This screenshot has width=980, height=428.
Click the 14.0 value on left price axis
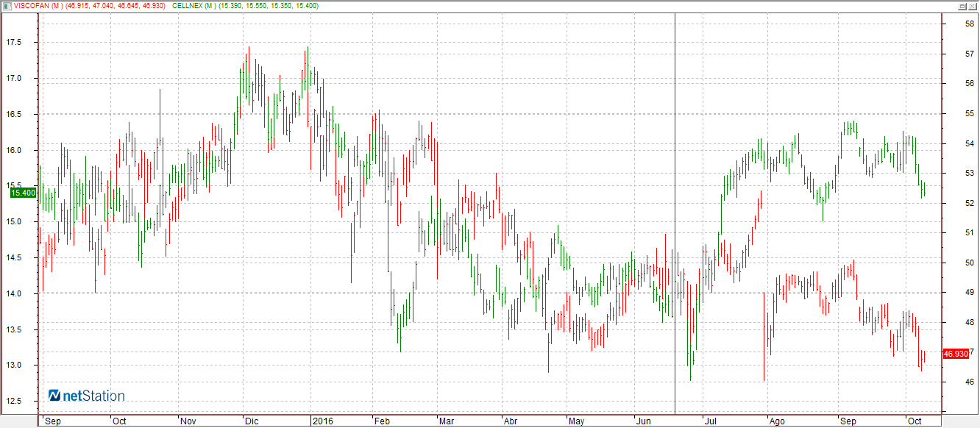[15, 294]
